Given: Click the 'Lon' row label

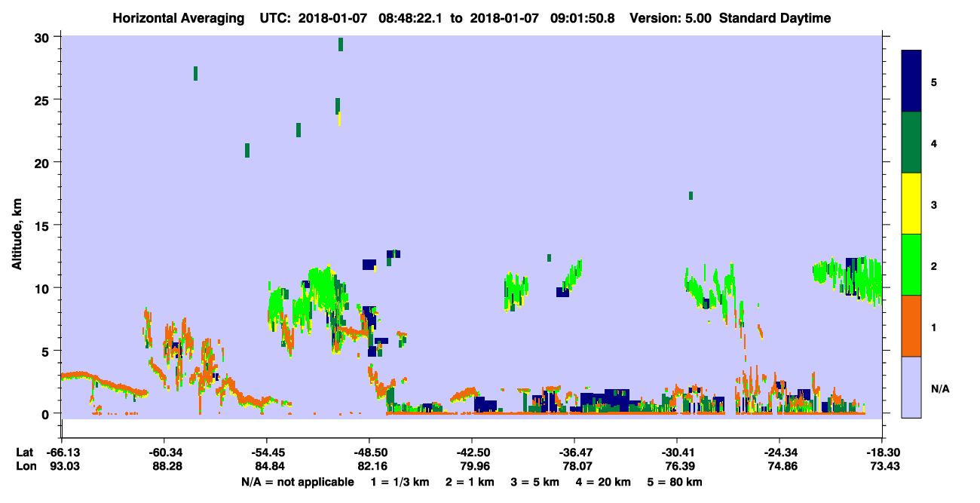Looking at the screenshot, I should (25, 466).
